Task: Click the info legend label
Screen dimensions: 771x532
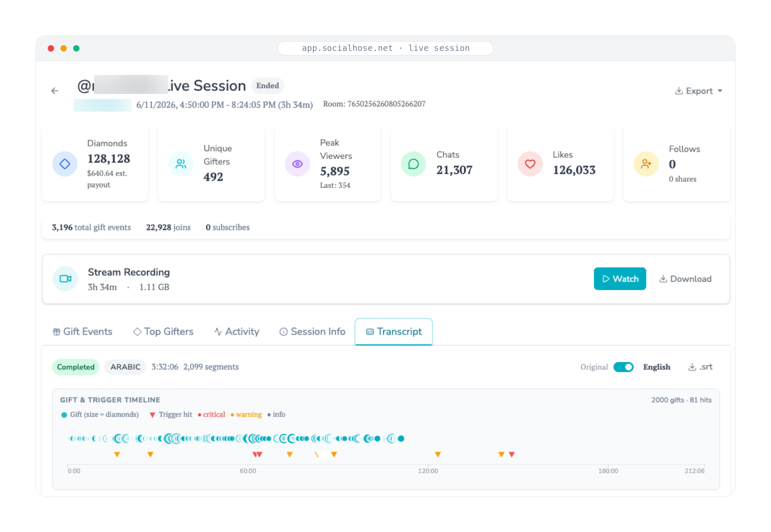Action: pyautogui.click(x=279, y=414)
